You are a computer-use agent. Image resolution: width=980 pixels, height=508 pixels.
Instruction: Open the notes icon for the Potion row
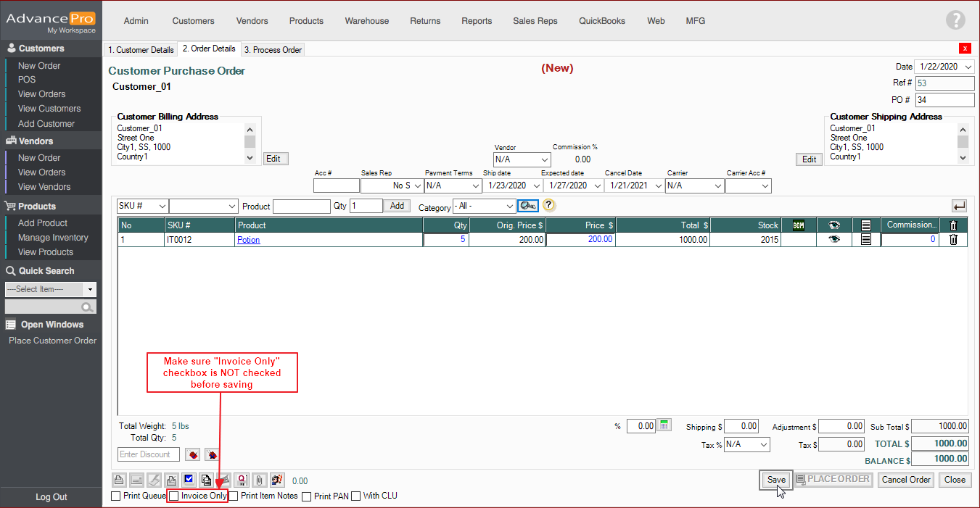click(x=865, y=240)
